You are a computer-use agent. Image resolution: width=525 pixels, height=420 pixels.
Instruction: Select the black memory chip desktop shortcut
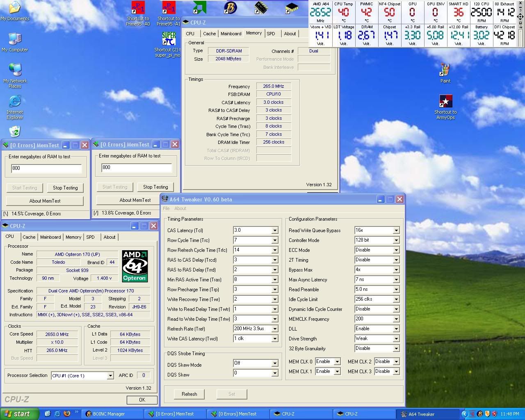tap(261, 7)
